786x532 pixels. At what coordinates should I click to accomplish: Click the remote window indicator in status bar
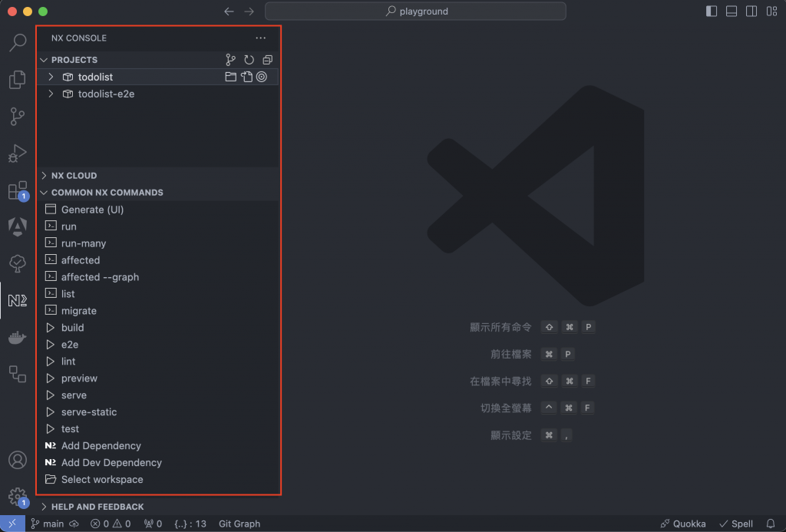pos(12,524)
